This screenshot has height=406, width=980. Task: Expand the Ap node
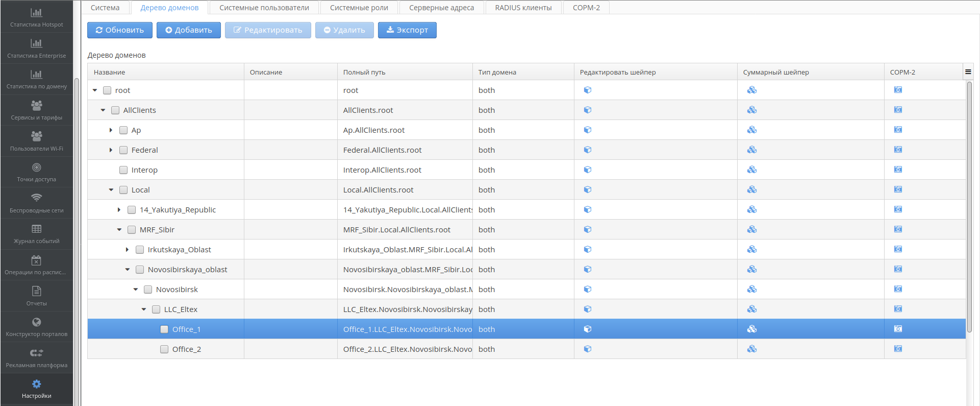111,130
